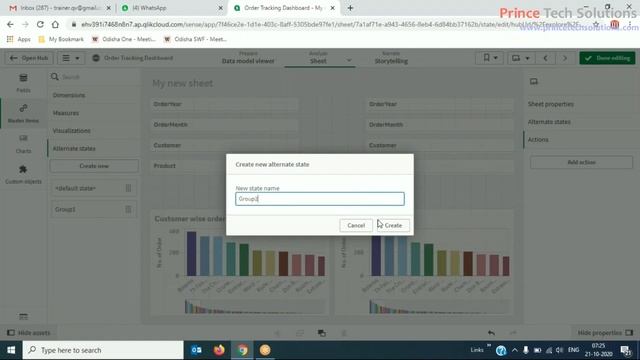The height and width of the screenshot is (360, 640).
Task: Click browser home icon
Action: pyautogui.click(x=55, y=24)
